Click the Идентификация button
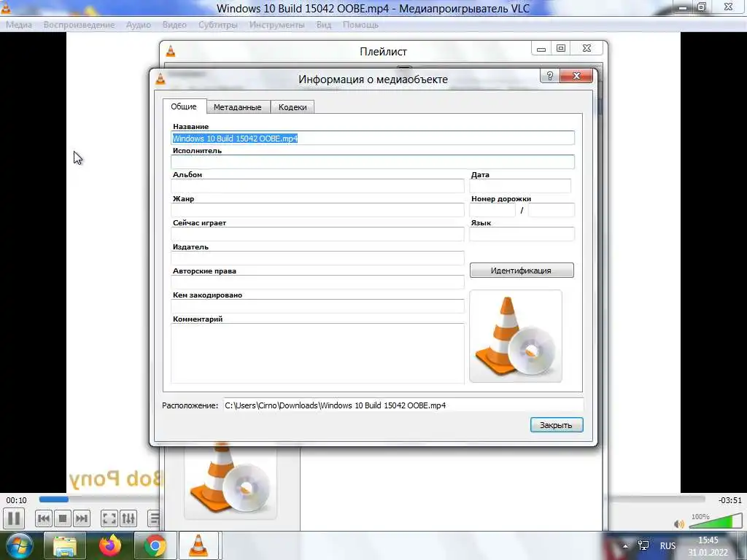Screen dimensions: 747x560 coord(522,271)
